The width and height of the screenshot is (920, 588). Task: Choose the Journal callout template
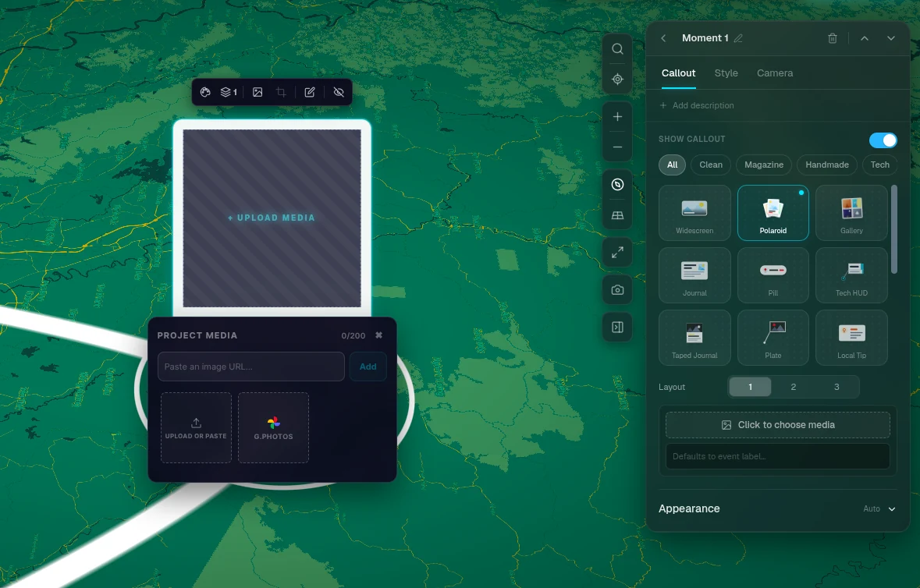tap(694, 275)
